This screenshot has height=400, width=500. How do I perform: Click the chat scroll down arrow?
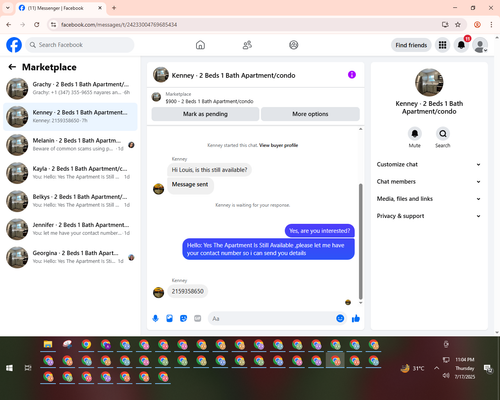click(x=360, y=303)
